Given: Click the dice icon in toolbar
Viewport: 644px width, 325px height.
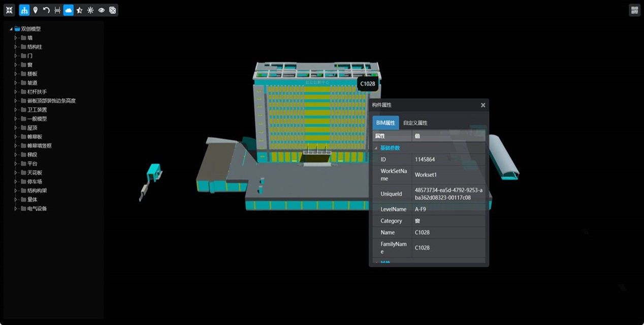Looking at the screenshot, I should (x=112, y=10).
